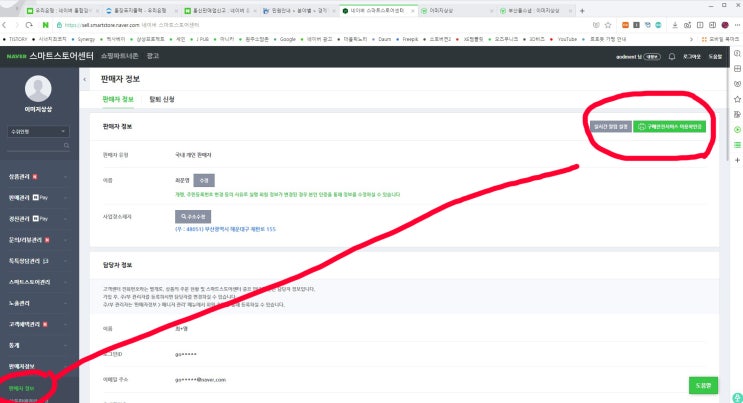Click the Daum bookmark in the bookmarks bar
Viewport: 743px width, 403px height.
point(384,39)
